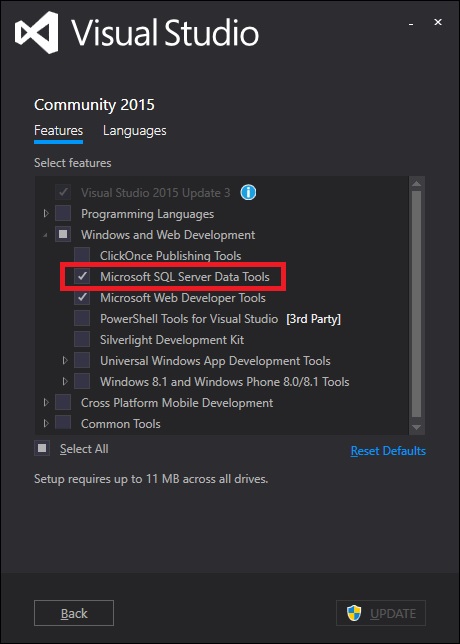Image resolution: width=460 pixels, height=644 pixels.
Task: Close the Visual Studio installer window
Action: click(438, 22)
